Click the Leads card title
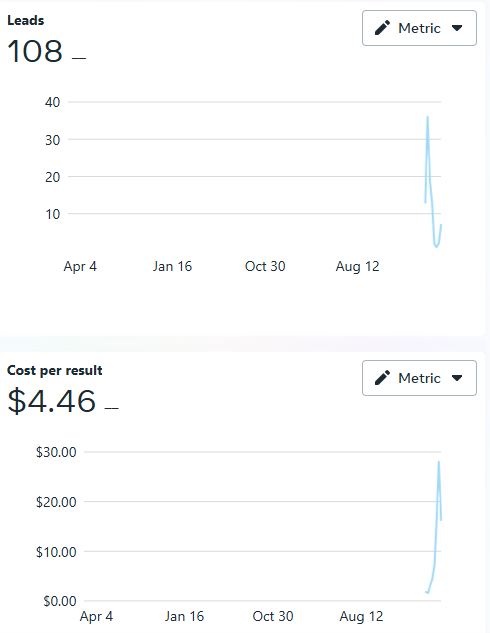The width and height of the screenshot is (490, 633). [25, 20]
